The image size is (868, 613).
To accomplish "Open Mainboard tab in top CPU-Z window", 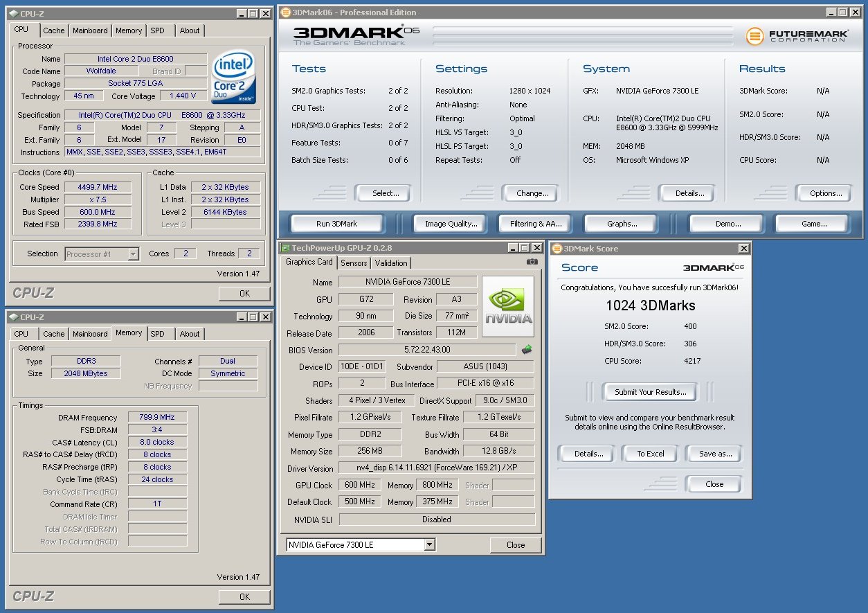I will [90, 30].
